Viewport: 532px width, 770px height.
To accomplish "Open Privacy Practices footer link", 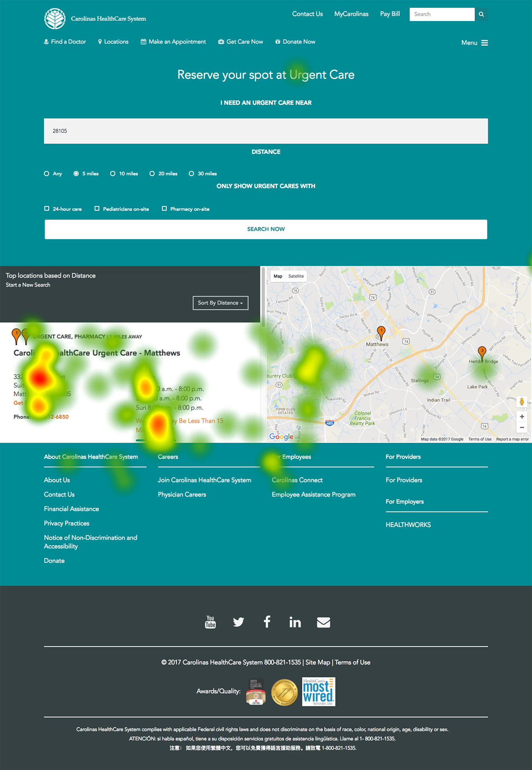I will click(x=67, y=523).
